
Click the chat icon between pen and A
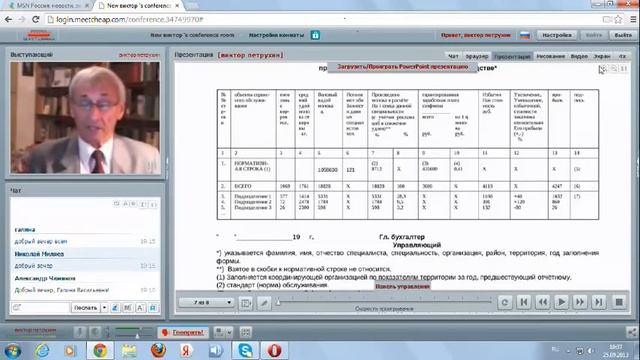click(127, 308)
